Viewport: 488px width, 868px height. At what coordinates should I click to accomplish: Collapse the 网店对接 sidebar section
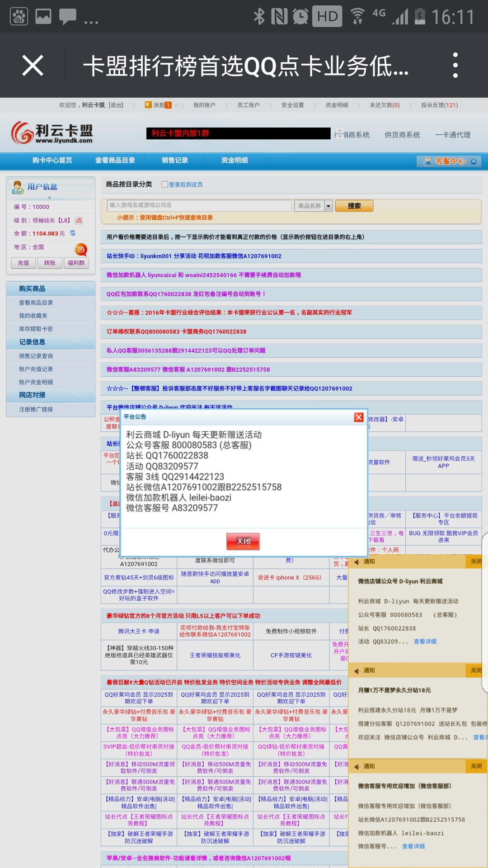tap(51, 395)
